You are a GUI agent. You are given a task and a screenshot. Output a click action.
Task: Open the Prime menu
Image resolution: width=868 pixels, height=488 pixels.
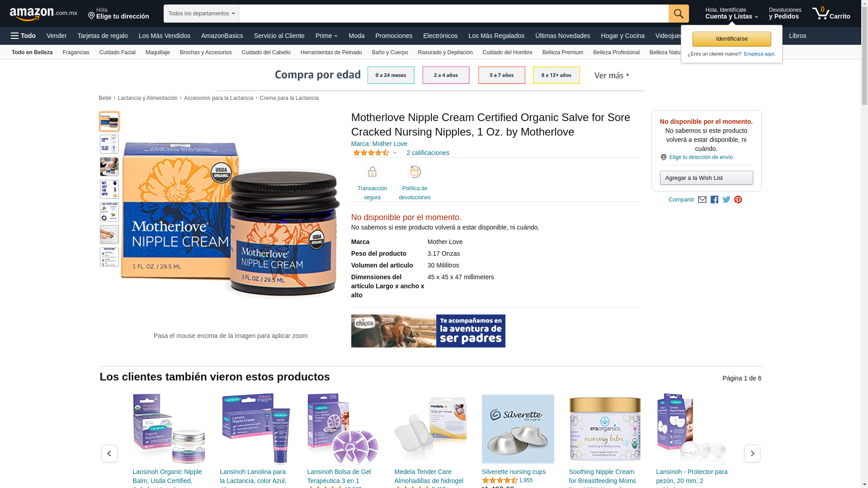[326, 36]
